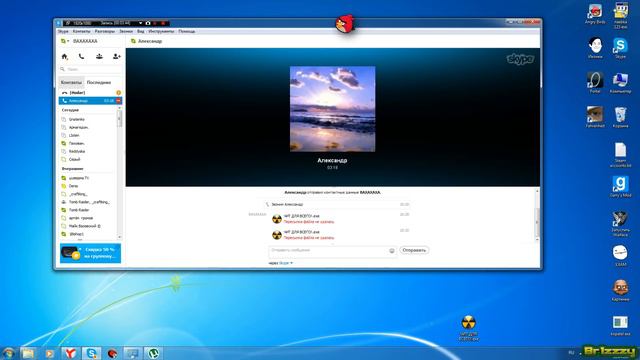
Task: Open the Angry Birds desktop shortcut
Action: point(595,14)
